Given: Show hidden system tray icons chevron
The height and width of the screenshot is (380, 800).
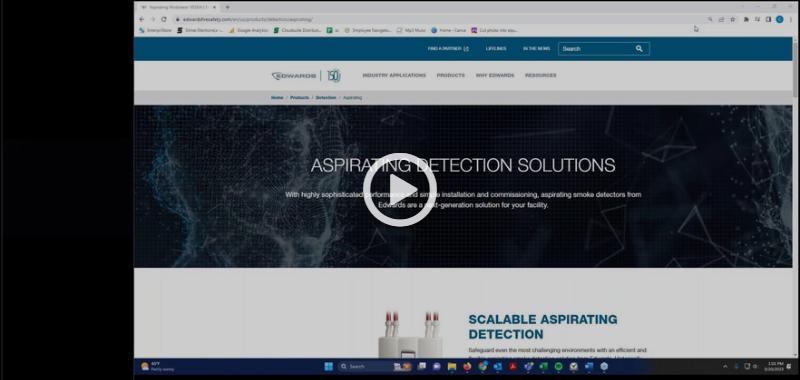Looking at the screenshot, I should click(725, 366).
